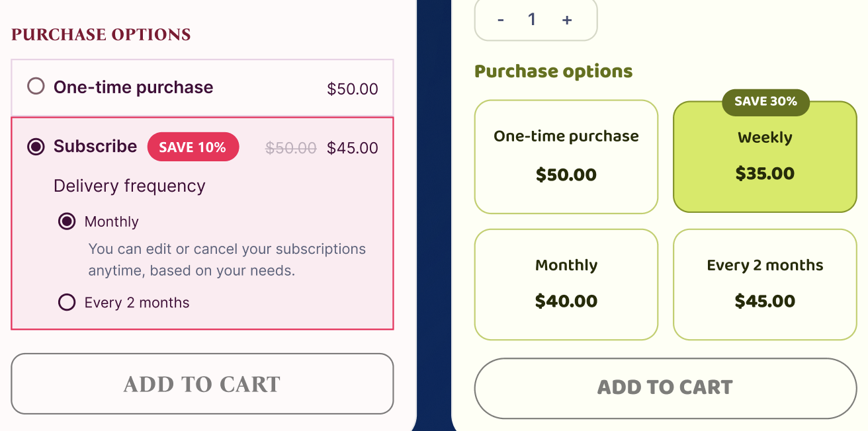The height and width of the screenshot is (431, 868).
Task: Select the Subscribe radio option
Action: tap(36, 147)
